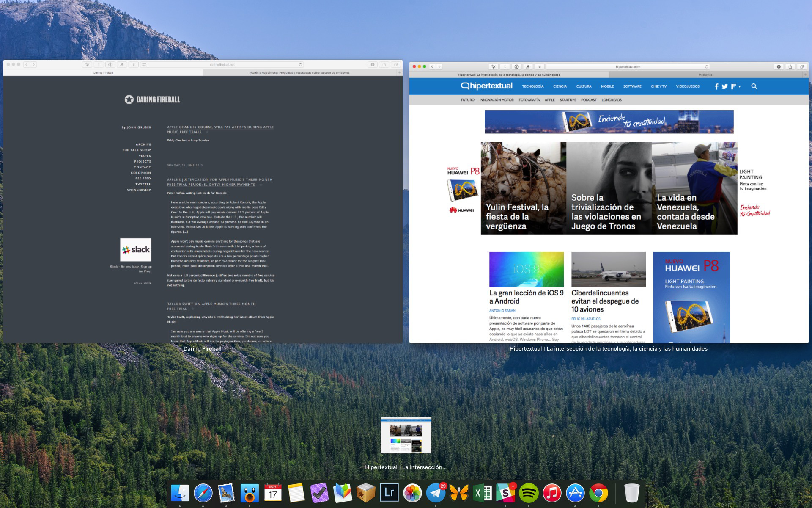
Task: Select the Hipertextual tab in Safari
Action: [x=509, y=75]
